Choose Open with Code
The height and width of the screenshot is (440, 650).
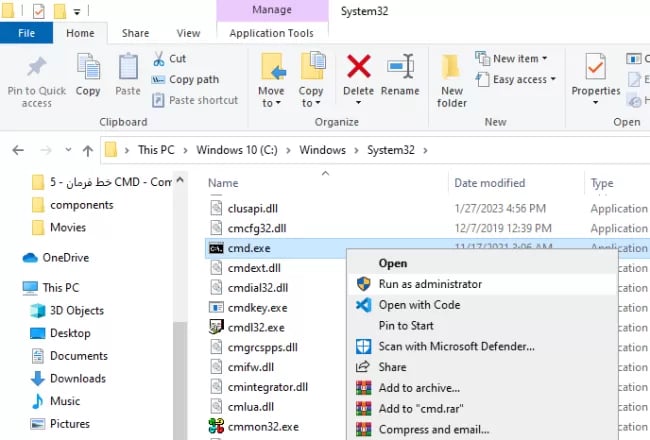coord(482,305)
